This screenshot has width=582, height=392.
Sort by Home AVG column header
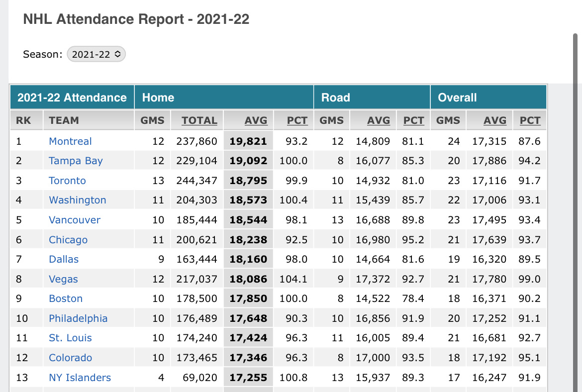click(x=256, y=120)
